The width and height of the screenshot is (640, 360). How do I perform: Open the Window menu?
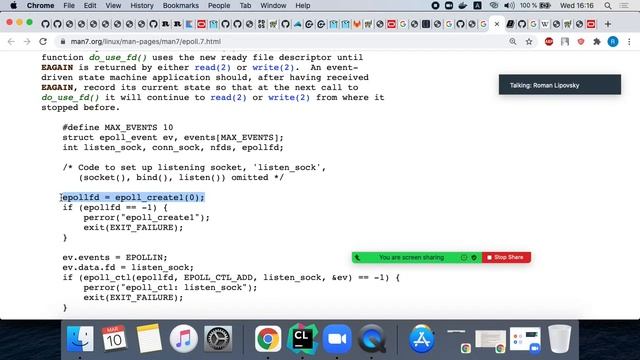pyautogui.click(x=273, y=6)
